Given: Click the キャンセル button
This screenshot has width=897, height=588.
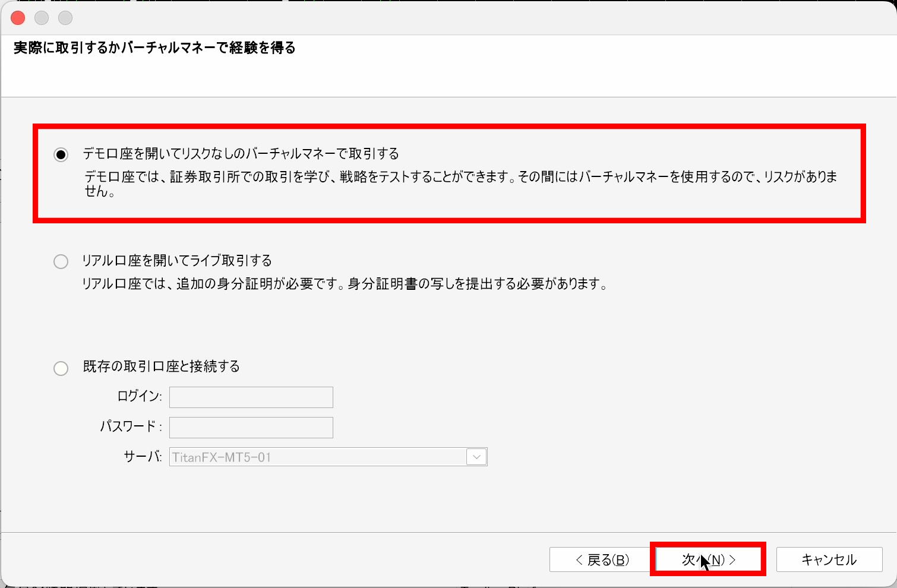Looking at the screenshot, I should (829, 559).
